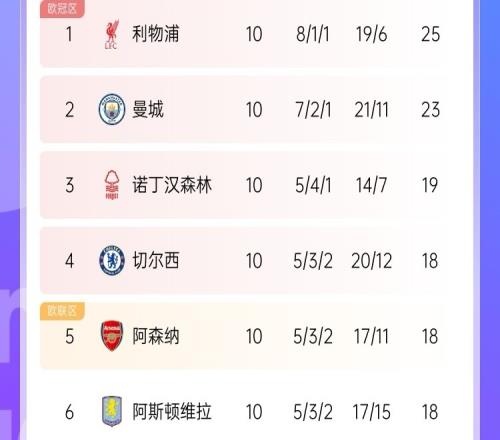Image resolution: width=500 pixels, height=440 pixels.
Task: Click Arsenal's rank number 5
Action: [69, 336]
